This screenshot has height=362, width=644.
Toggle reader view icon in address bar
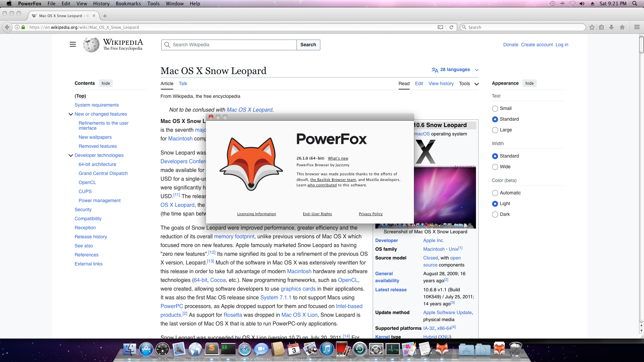[x=440, y=27]
